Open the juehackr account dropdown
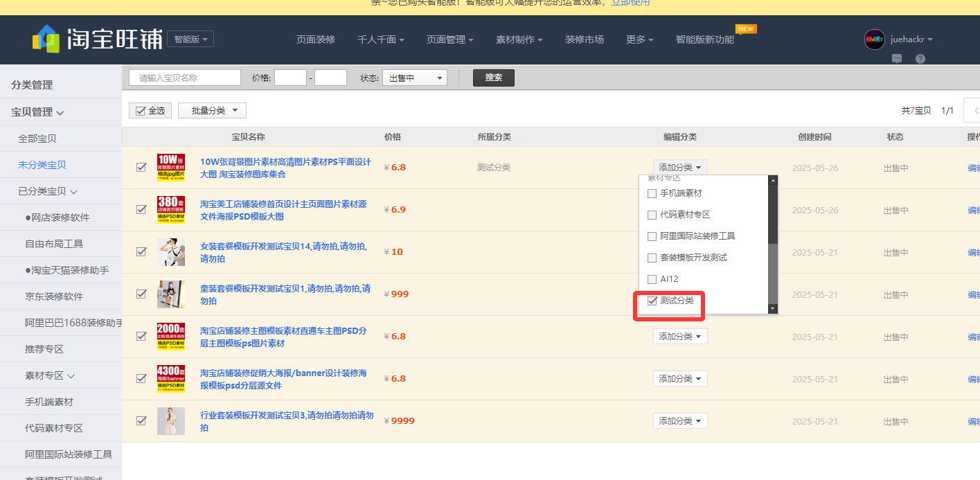The image size is (980, 480). (x=911, y=39)
